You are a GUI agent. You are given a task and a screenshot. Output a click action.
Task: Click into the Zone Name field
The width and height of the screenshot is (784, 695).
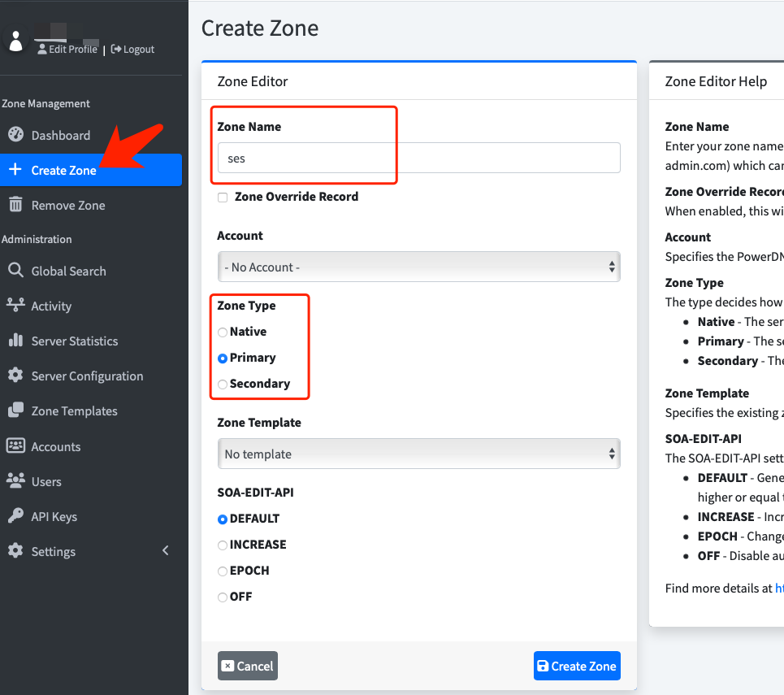click(418, 158)
